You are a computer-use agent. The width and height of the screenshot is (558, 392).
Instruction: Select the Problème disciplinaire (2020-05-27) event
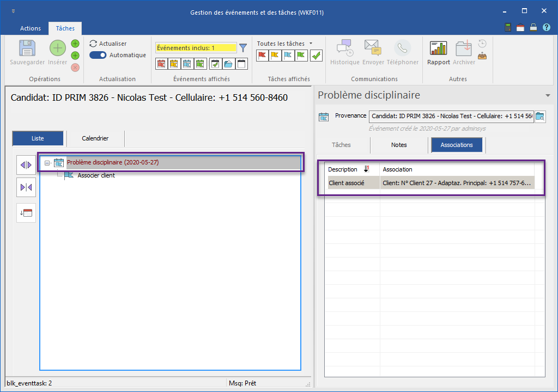click(x=113, y=162)
